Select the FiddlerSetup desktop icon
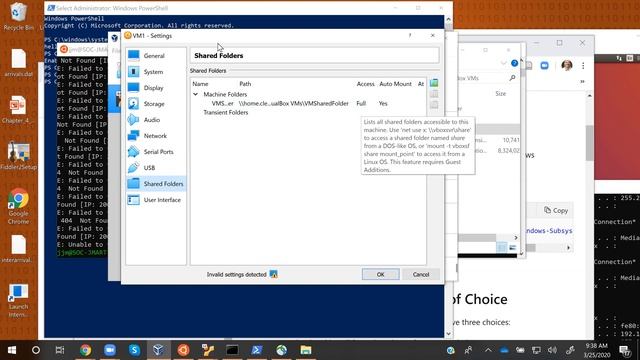The height and width of the screenshot is (360, 640). point(18,156)
